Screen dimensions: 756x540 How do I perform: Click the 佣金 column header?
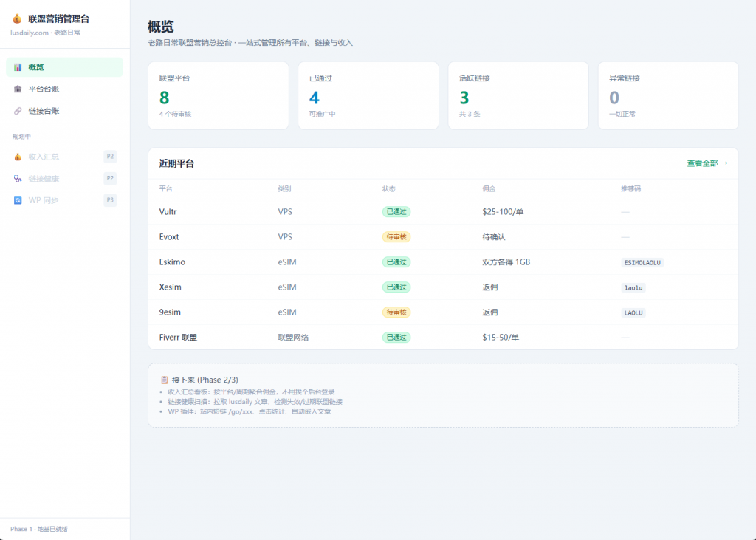point(489,188)
